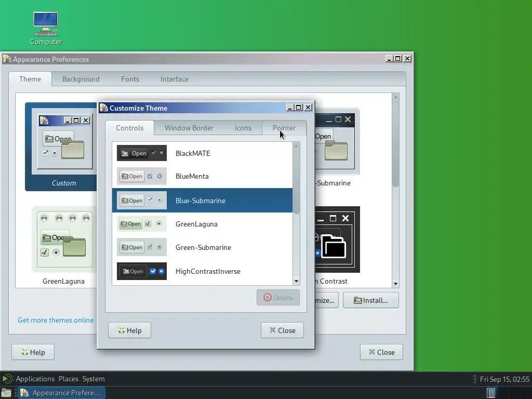Open the Interface tab in Appearance Preferences
532x399 pixels.
point(175,79)
